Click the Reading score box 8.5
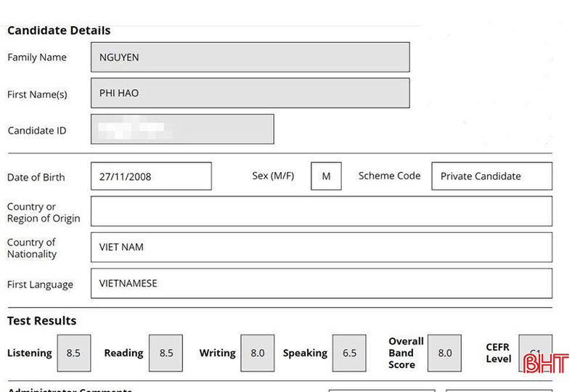This screenshot has height=392, width=588. tap(166, 353)
